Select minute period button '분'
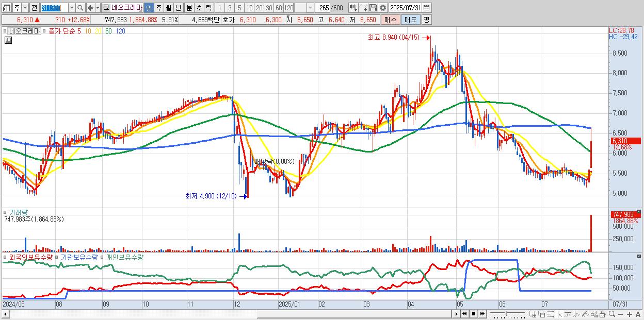The image size is (644, 320). pos(189,8)
